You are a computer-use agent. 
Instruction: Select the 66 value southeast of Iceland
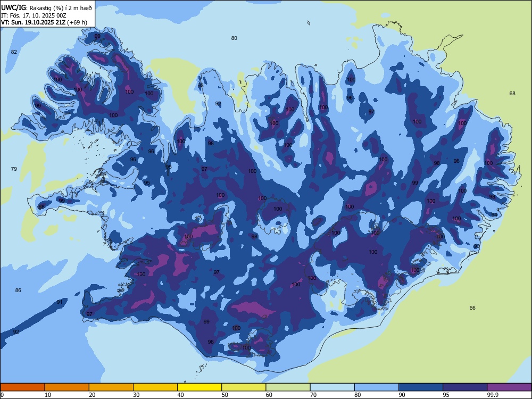(x=472, y=307)
